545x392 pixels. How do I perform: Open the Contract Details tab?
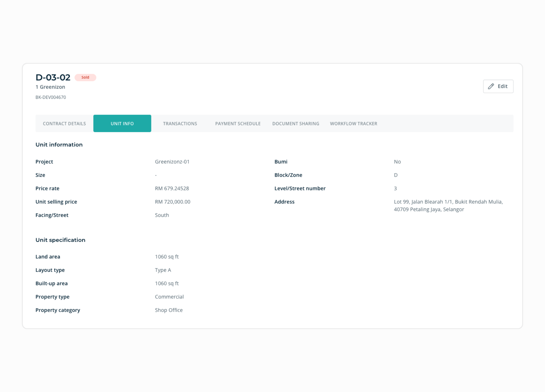click(x=64, y=124)
